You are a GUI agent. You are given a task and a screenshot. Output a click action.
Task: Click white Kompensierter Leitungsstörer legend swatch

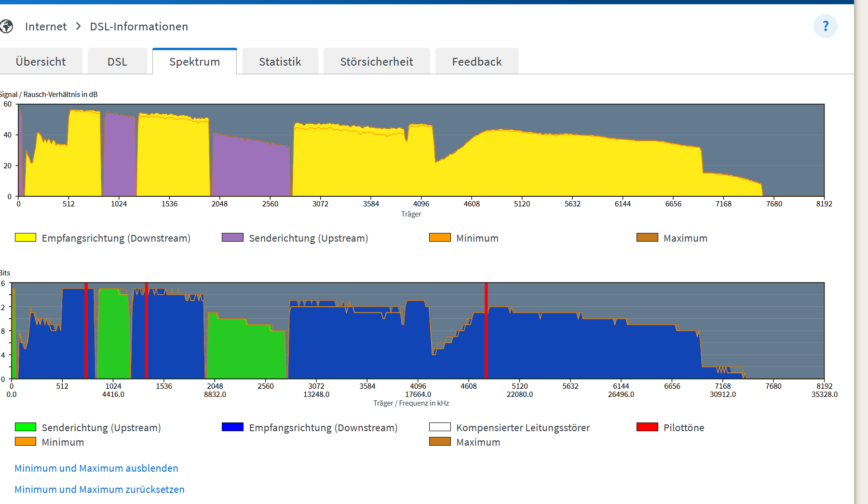click(x=440, y=427)
